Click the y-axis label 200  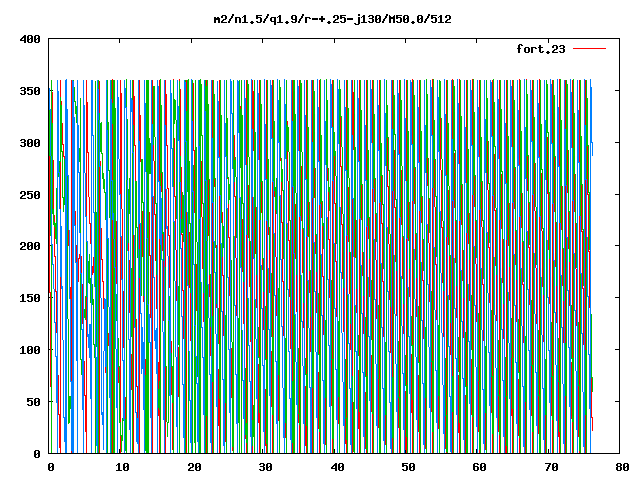click(30, 246)
